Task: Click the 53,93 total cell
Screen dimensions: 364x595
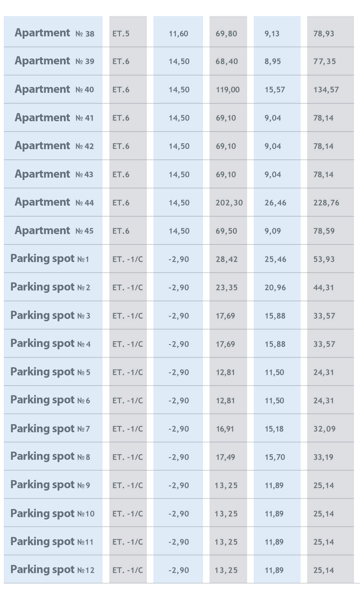Action: pyautogui.click(x=324, y=259)
